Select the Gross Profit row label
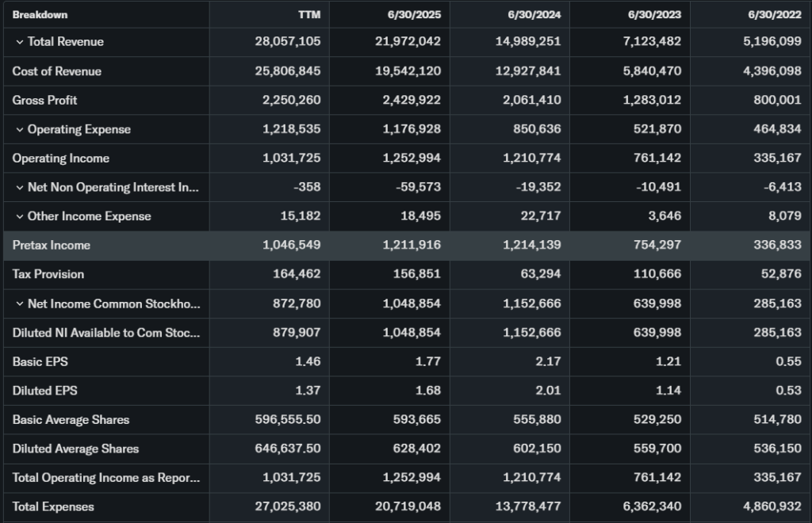 (45, 101)
